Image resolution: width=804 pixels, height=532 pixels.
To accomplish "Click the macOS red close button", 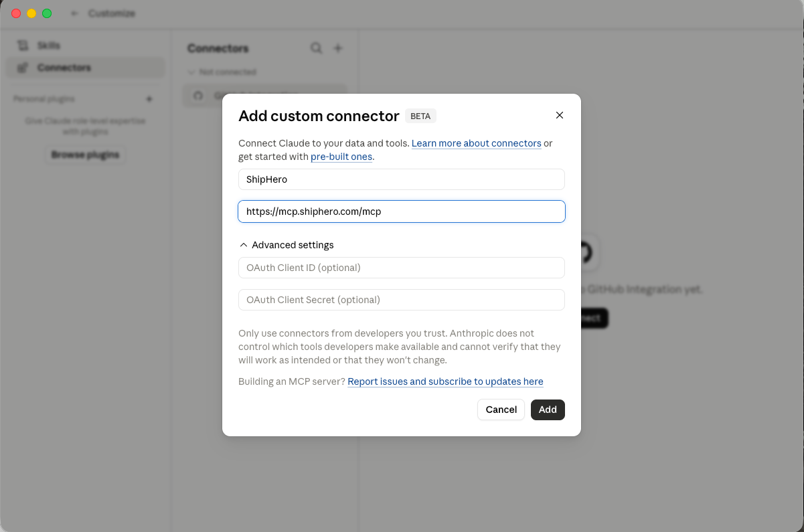I will [x=16, y=13].
